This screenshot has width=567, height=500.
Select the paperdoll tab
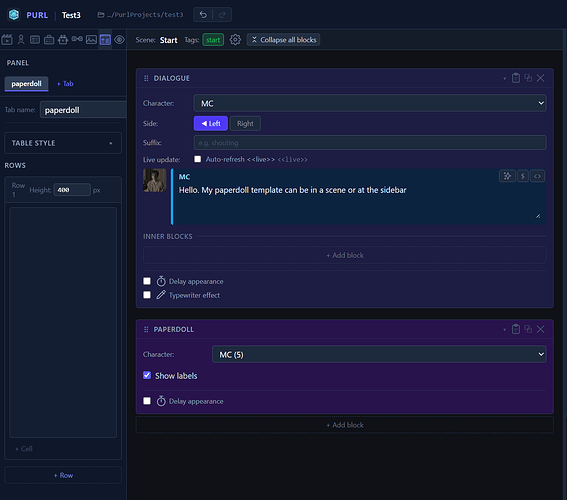pos(26,84)
